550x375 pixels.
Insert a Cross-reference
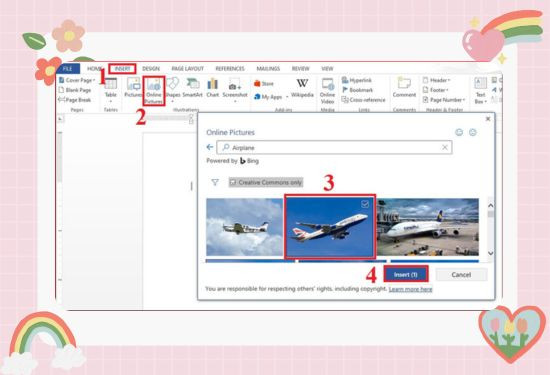pyautogui.click(x=363, y=100)
